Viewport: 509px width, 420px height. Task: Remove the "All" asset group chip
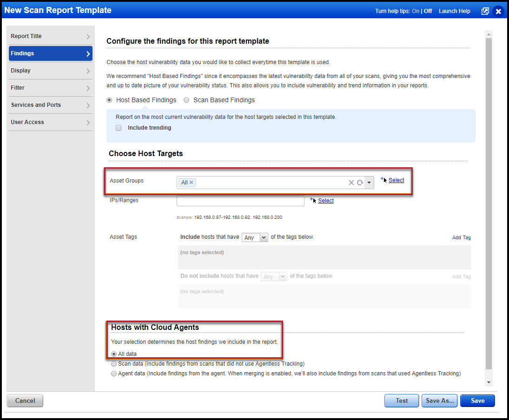[x=192, y=182]
